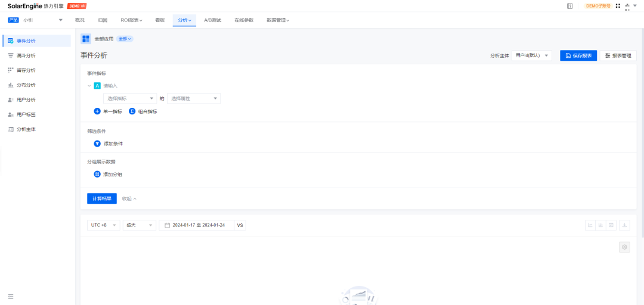Click the download export icon
Screen dimensions: 644x305
(x=624, y=225)
